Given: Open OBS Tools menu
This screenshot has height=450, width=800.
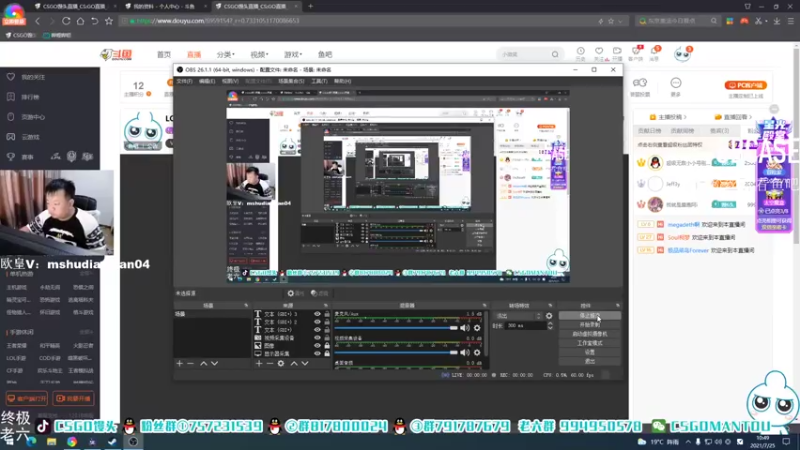Looking at the screenshot, I should [319, 81].
